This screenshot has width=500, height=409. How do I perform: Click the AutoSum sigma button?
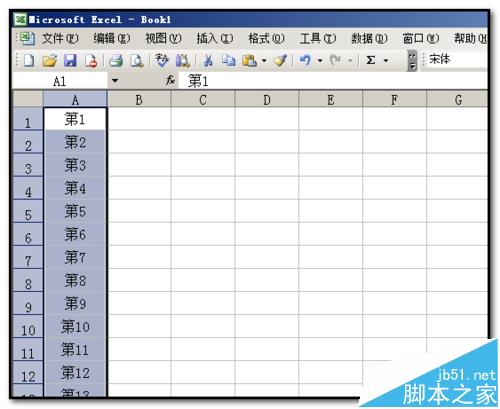(371, 61)
